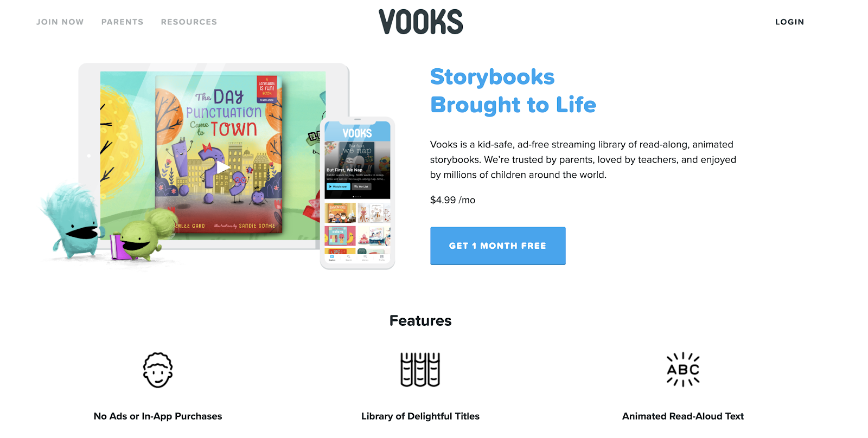This screenshot has width=868, height=438.
Task: Open the RESOURCES menu item
Action: pos(189,22)
